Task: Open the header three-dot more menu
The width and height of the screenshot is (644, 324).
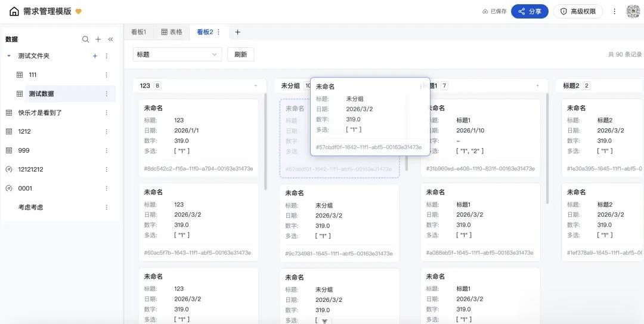Action: click(x=614, y=11)
